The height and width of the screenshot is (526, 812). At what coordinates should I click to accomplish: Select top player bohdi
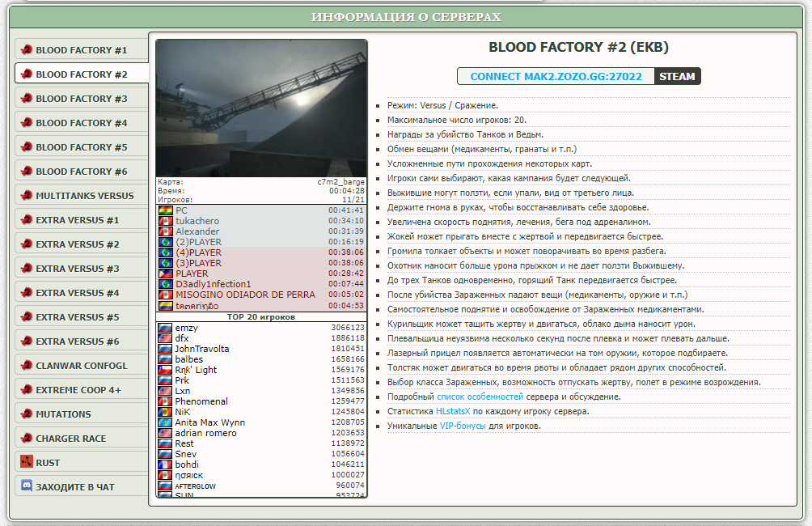click(x=261, y=464)
